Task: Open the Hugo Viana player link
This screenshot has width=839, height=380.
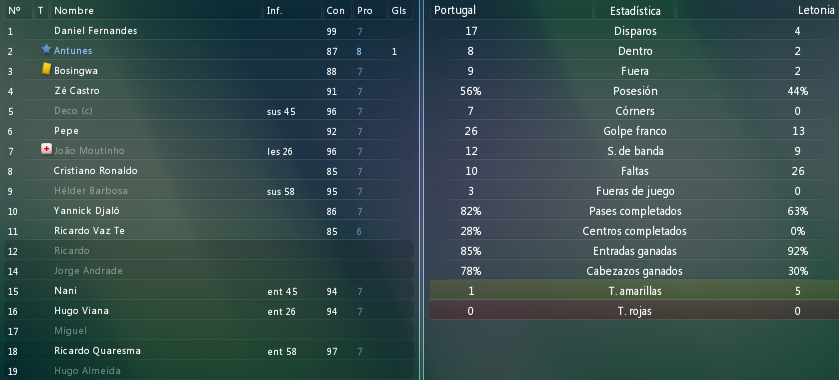Action: tap(81, 311)
